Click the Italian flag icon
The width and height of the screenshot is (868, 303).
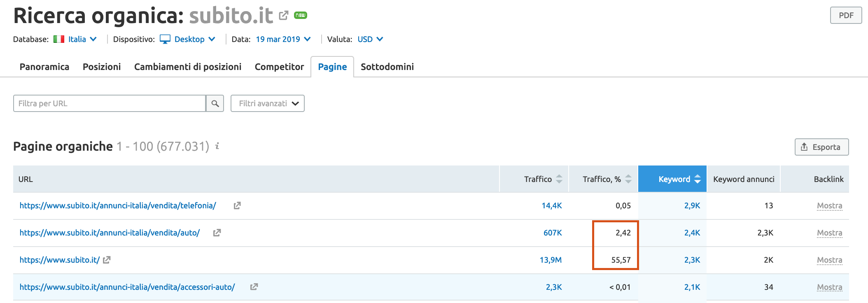(x=59, y=39)
